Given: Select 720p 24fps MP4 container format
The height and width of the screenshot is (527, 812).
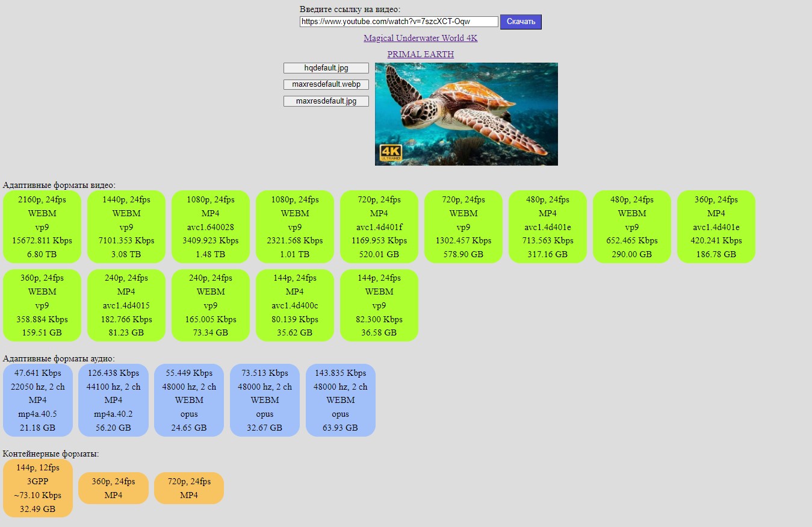Looking at the screenshot, I should (189, 488).
